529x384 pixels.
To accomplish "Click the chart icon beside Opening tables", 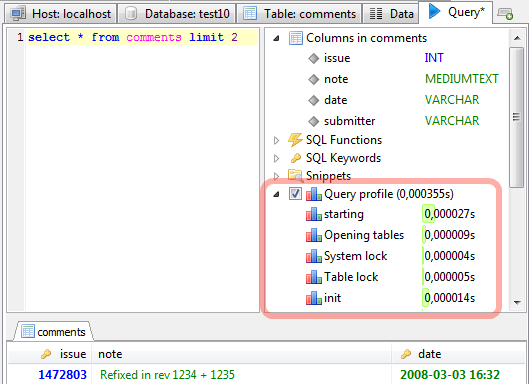I will [314, 235].
